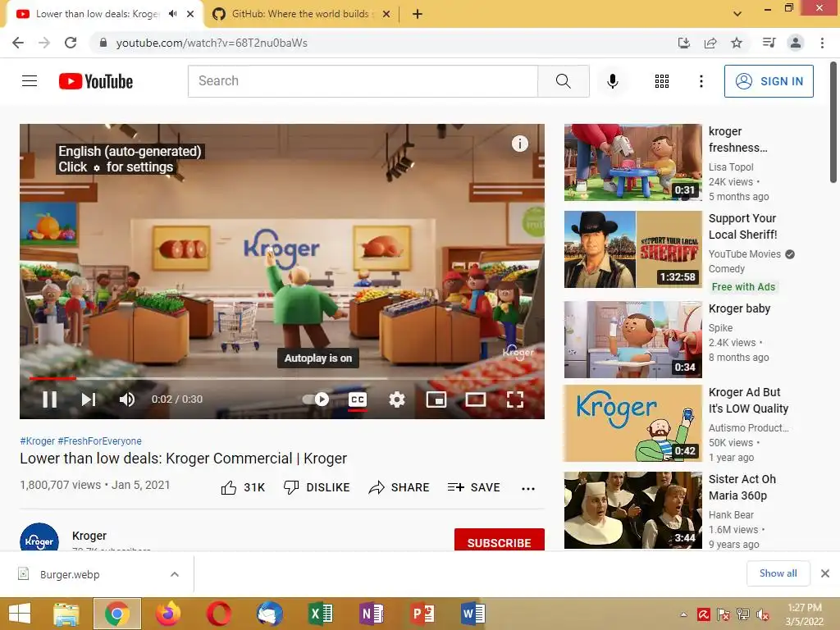This screenshot has width=840, height=630.
Task: Expand Burger.webp download options arrow
Action: pyautogui.click(x=174, y=574)
